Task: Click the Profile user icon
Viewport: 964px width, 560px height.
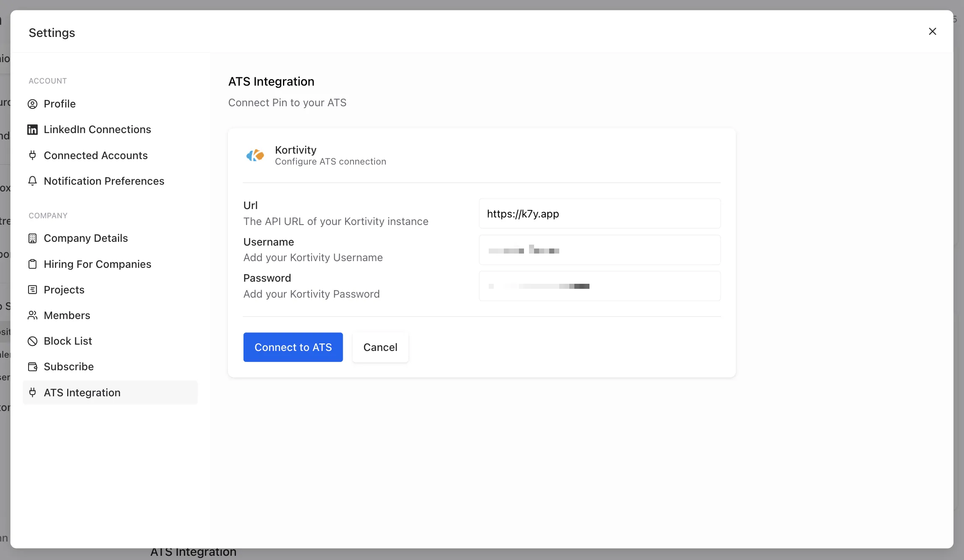Action: point(32,104)
